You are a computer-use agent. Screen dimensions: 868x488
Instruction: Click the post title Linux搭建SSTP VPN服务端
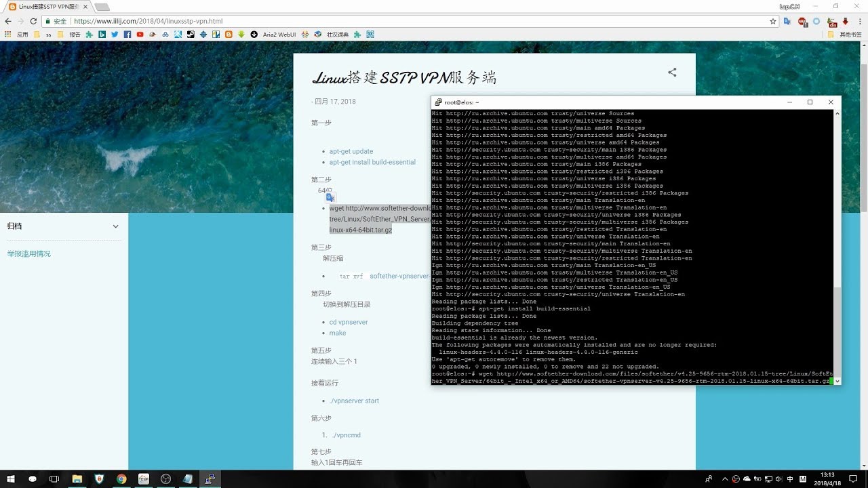(x=404, y=77)
